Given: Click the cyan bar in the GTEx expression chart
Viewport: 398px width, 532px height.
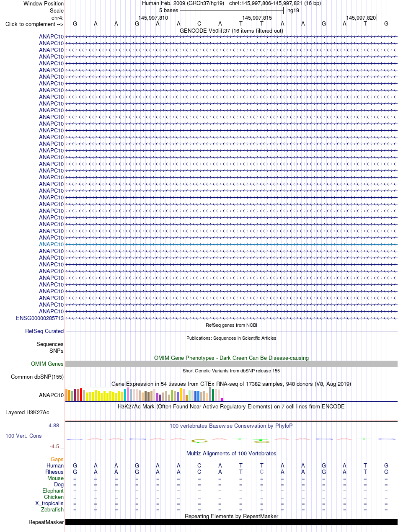Looking at the screenshot, I should tap(125, 395).
